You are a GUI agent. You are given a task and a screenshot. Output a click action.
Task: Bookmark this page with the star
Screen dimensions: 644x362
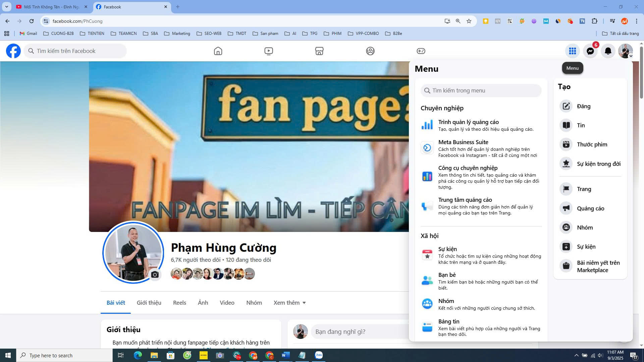pos(469,21)
